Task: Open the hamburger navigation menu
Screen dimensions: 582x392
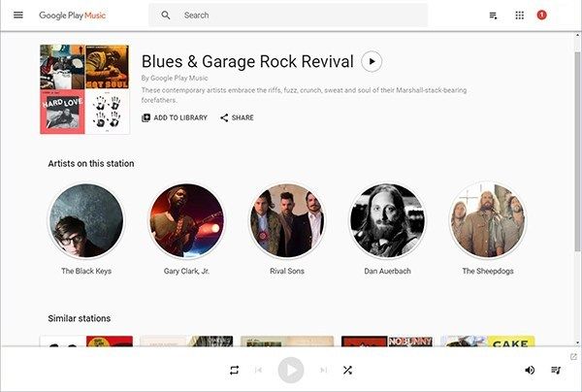Action: pos(17,16)
